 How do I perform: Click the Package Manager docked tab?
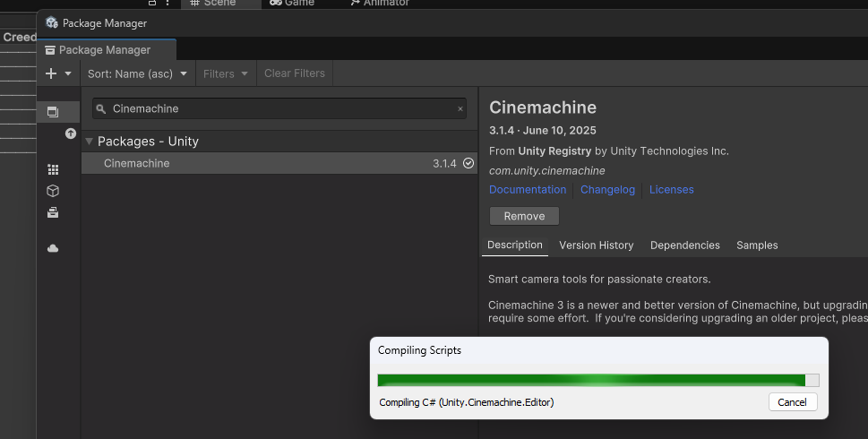[x=107, y=50]
